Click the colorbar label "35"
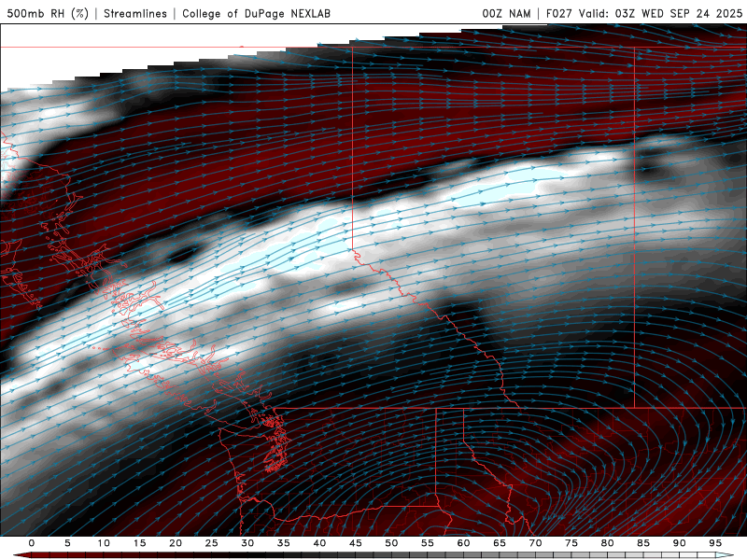The image size is (747, 560). 284,543
